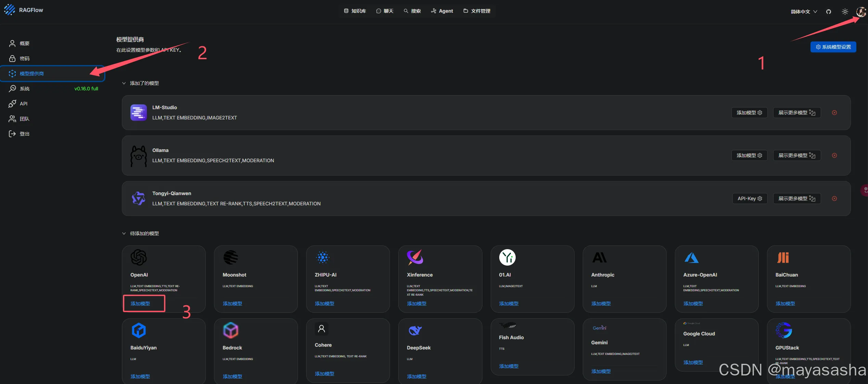The width and height of the screenshot is (868, 384).
Task: Click 展示更多模型 for Tongyi-Qianwen
Action: point(797,199)
